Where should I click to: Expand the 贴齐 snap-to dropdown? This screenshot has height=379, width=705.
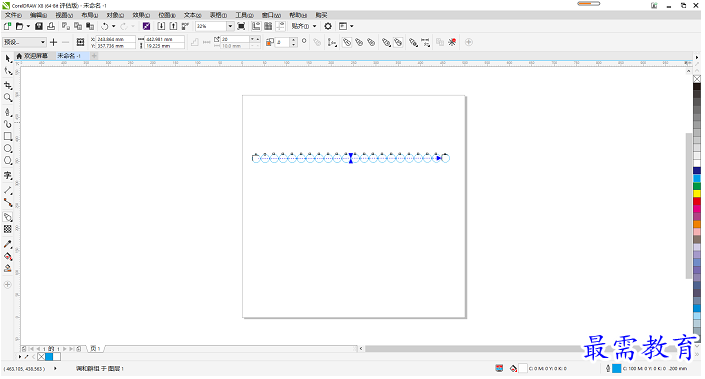coord(314,27)
